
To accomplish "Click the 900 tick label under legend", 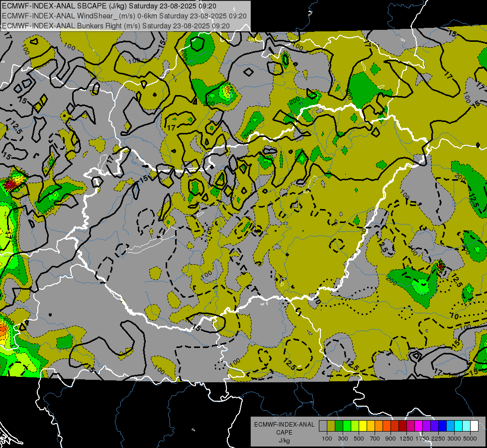I will pyautogui.click(x=390, y=439).
